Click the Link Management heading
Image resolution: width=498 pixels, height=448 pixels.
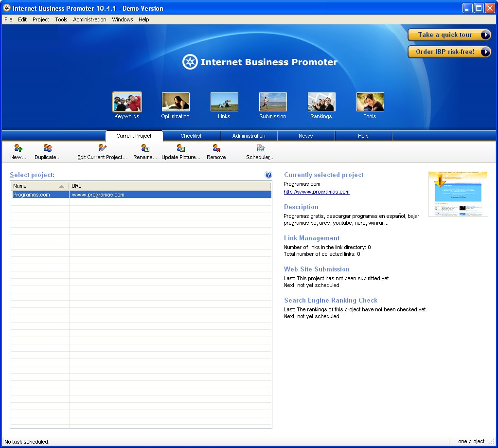[x=312, y=238]
